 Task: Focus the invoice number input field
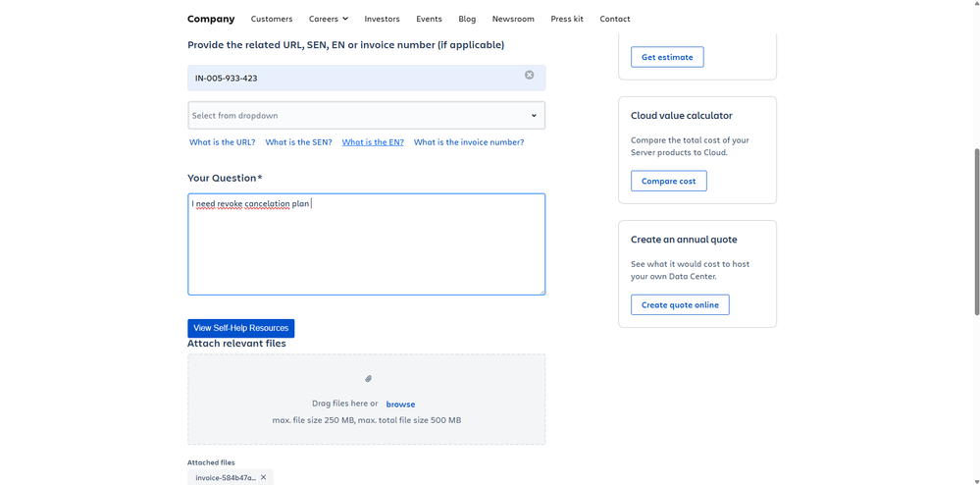366,79
